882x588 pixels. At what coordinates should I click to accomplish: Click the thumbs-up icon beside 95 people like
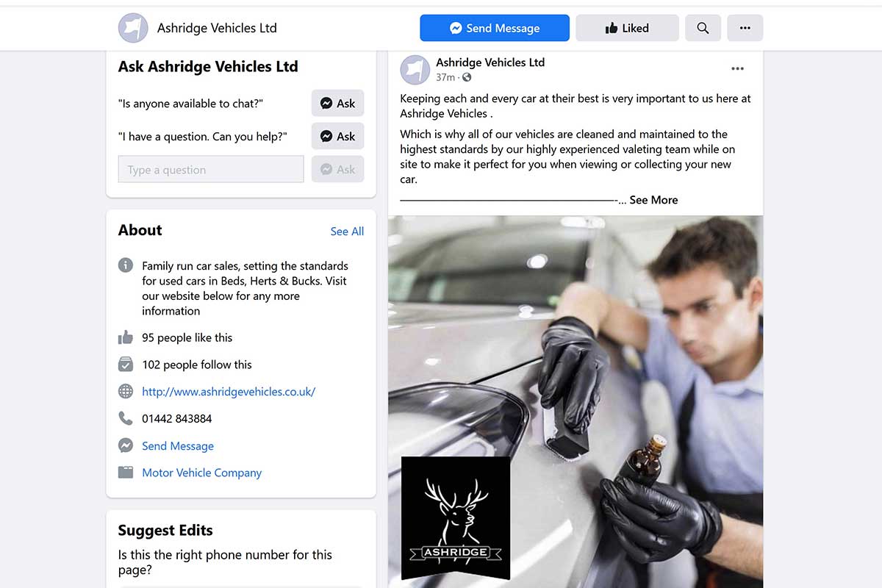(x=126, y=337)
